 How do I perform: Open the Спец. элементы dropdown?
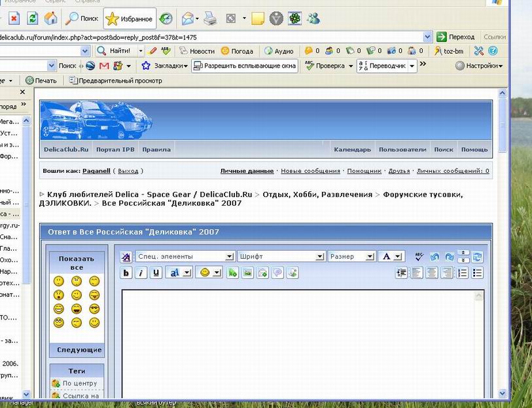(x=185, y=257)
